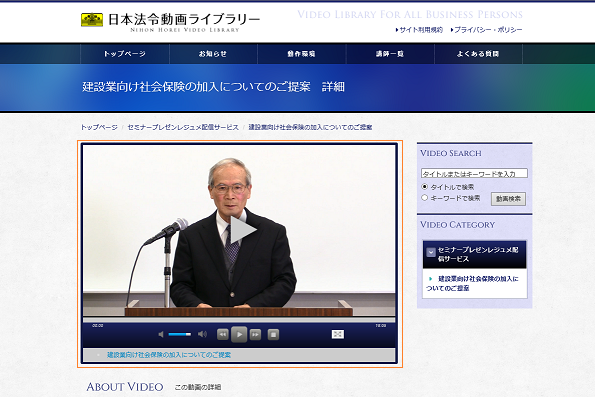Click the loud speaker icon for maximum volume
Screen dimensions: 595x397
coord(203,334)
